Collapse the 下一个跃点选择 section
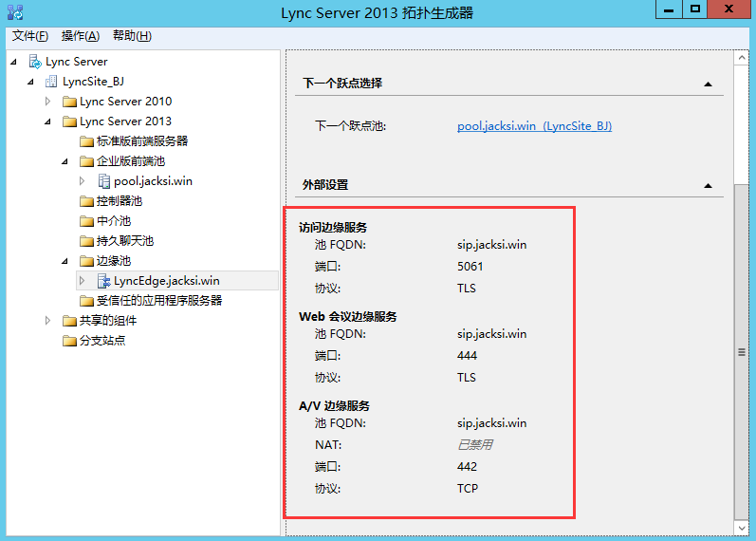Viewport: 756px width, 541px height. (x=708, y=84)
